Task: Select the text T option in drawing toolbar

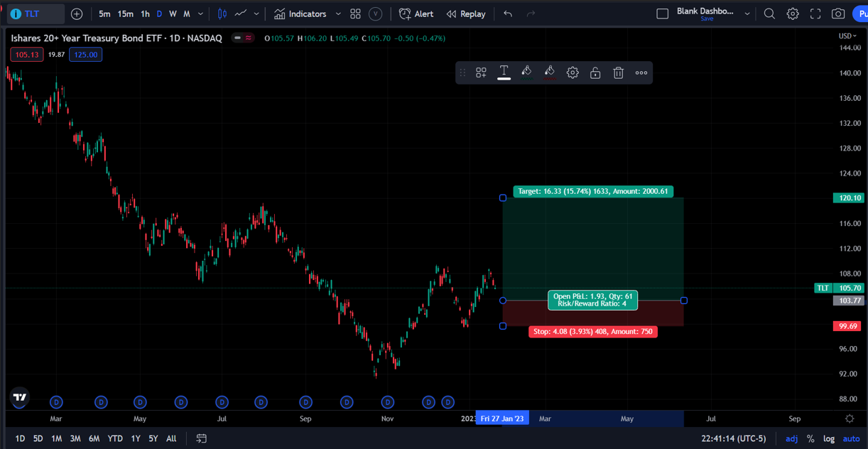Action: click(x=504, y=72)
